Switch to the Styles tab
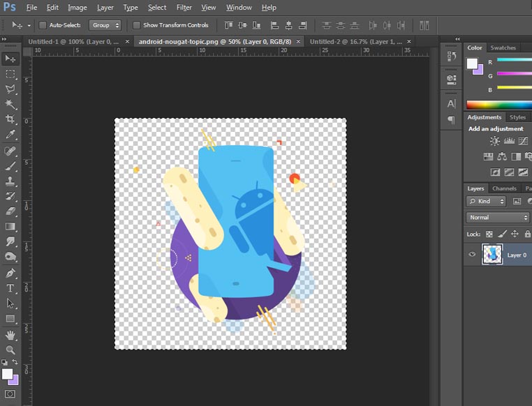The height and width of the screenshot is (406, 532). pos(517,117)
